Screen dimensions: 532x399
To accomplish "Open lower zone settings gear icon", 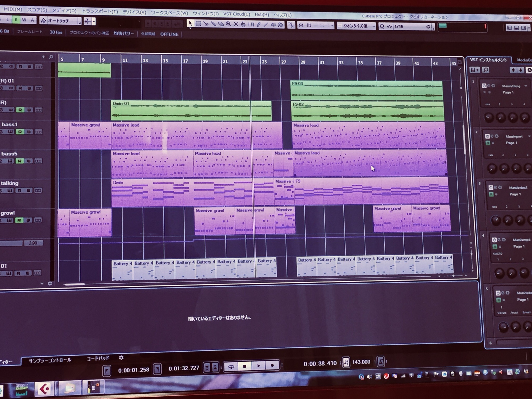I will click(121, 358).
